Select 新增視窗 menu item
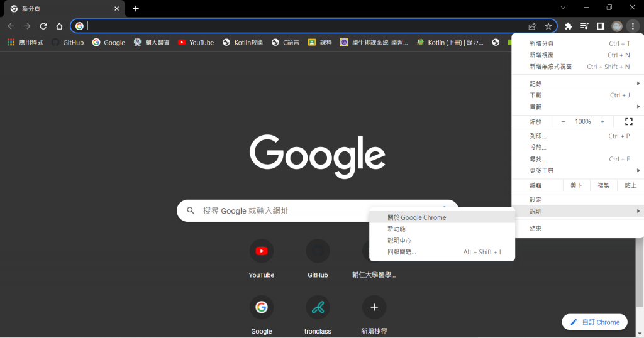Screen dimensions: 644x338 point(577,55)
